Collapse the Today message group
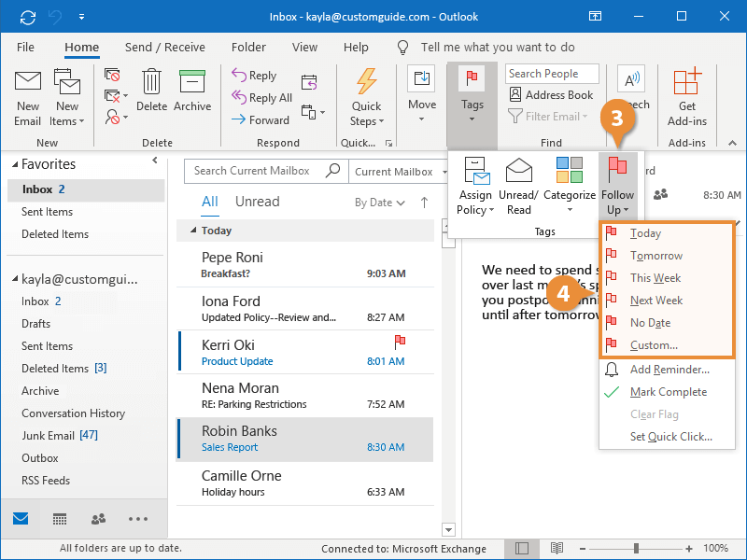The height and width of the screenshot is (560, 747). click(193, 231)
